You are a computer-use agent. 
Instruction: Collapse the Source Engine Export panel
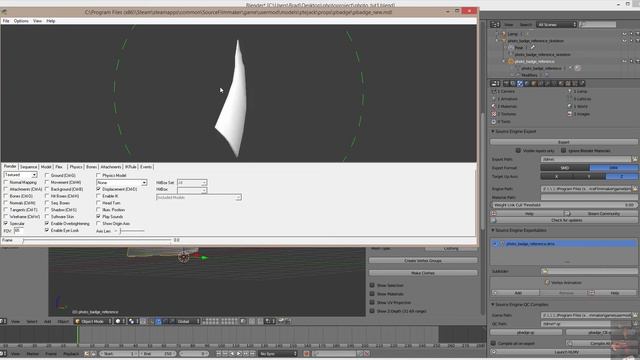[493, 132]
